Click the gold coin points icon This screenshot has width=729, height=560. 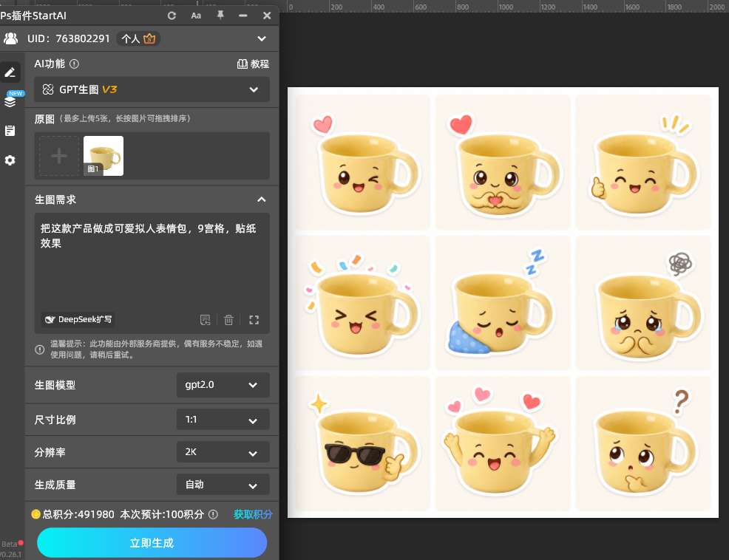[35, 514]
